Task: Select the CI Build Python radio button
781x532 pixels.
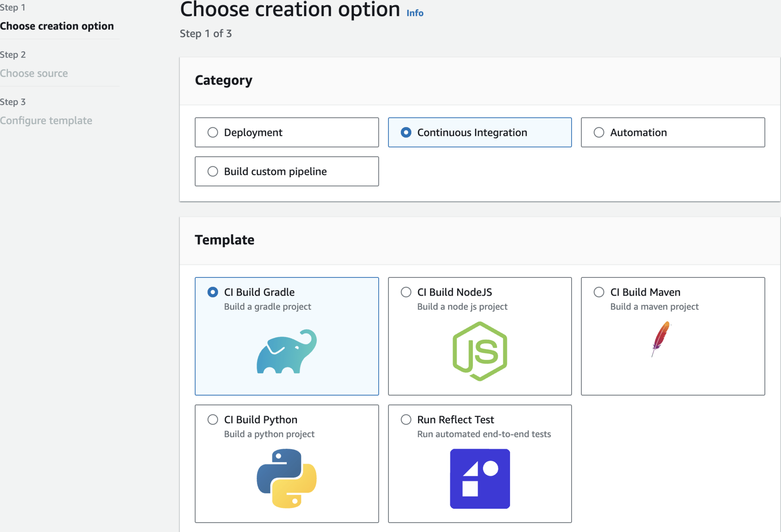Action: point(213,419)
